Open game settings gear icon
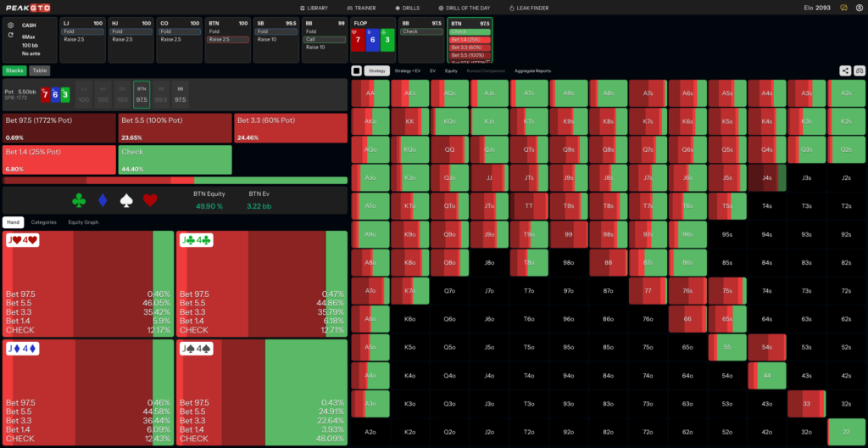The image size is (868, 448). pyautogui.click(x=10, y=25)
